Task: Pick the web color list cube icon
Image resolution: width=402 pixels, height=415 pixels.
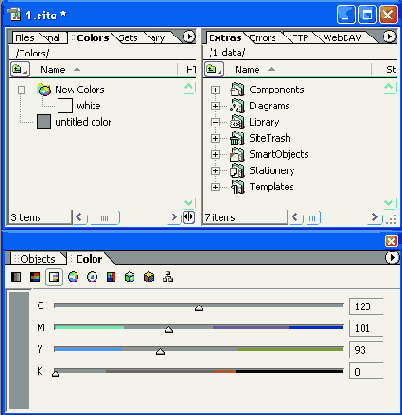Action: pos(130,277)
